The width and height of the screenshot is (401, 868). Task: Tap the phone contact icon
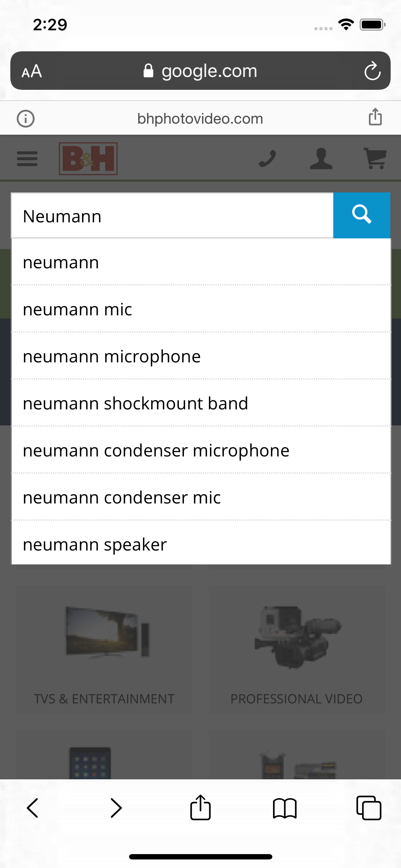pyautogui.click(x=267, y=159)
